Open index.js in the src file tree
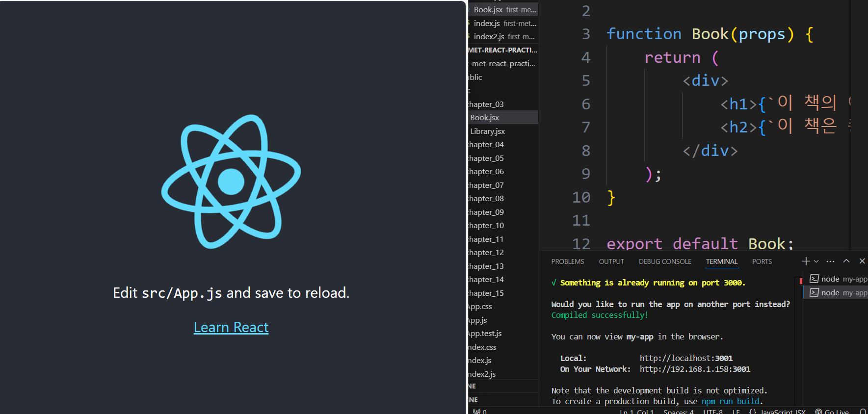 point(503,360)
